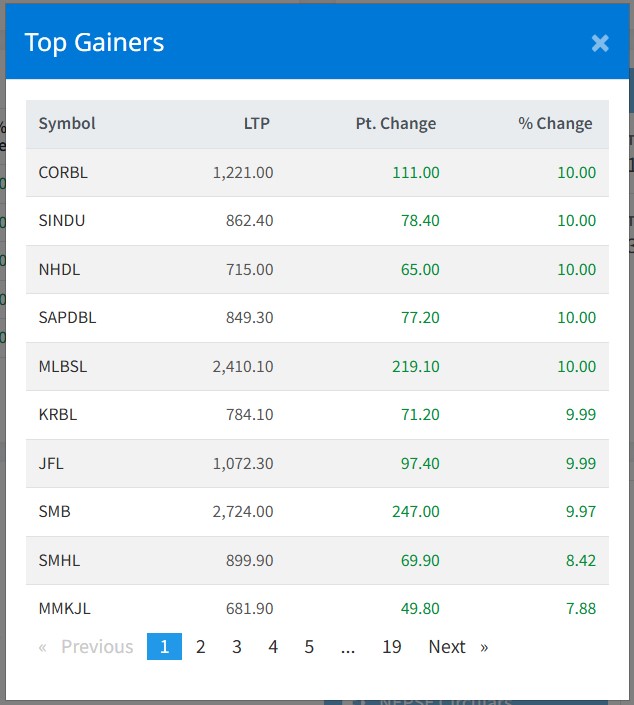Viewport: 634px width, 705px height.
Task: Click the Previous page link
Action: (86, 647)
